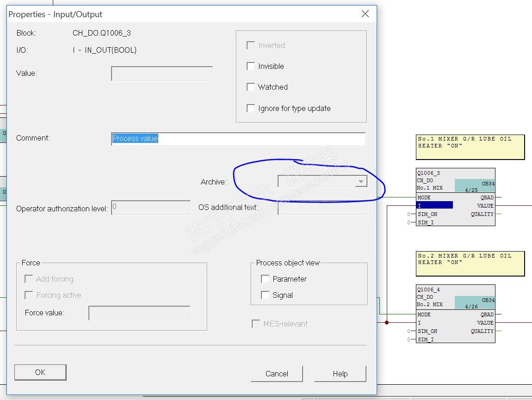
Task: Select the SIM_I input of block Q1006_3
Action: click(x=426, y=222)
